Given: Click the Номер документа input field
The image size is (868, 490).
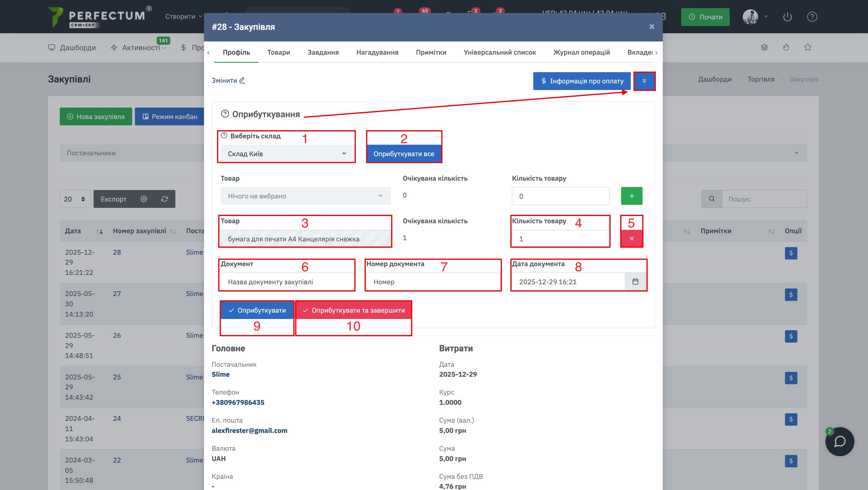Looking at the screenshot, I should pyautogui.click(x=433, y=282).
